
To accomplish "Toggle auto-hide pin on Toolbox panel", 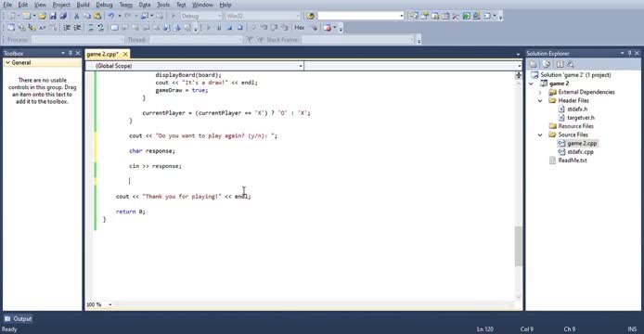I will (x=71, y=53).
